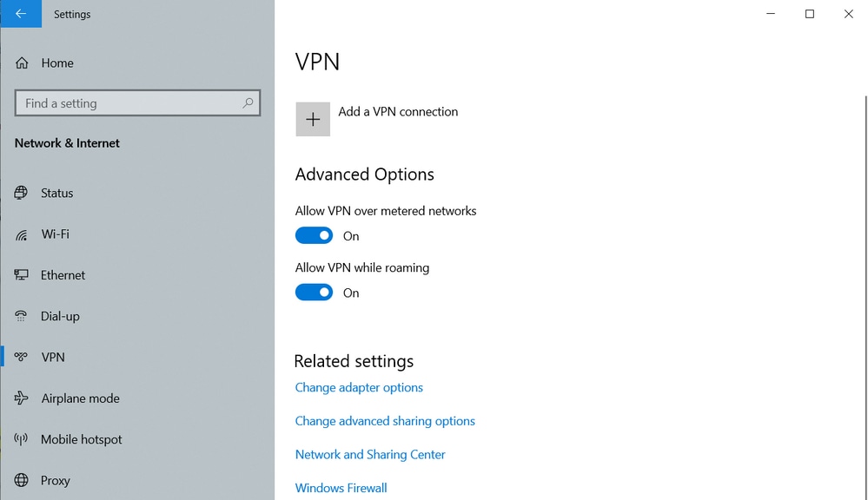The image size is (868, 500).
Task: Click the Airplane mode plane icon
Action: point(21,398)
